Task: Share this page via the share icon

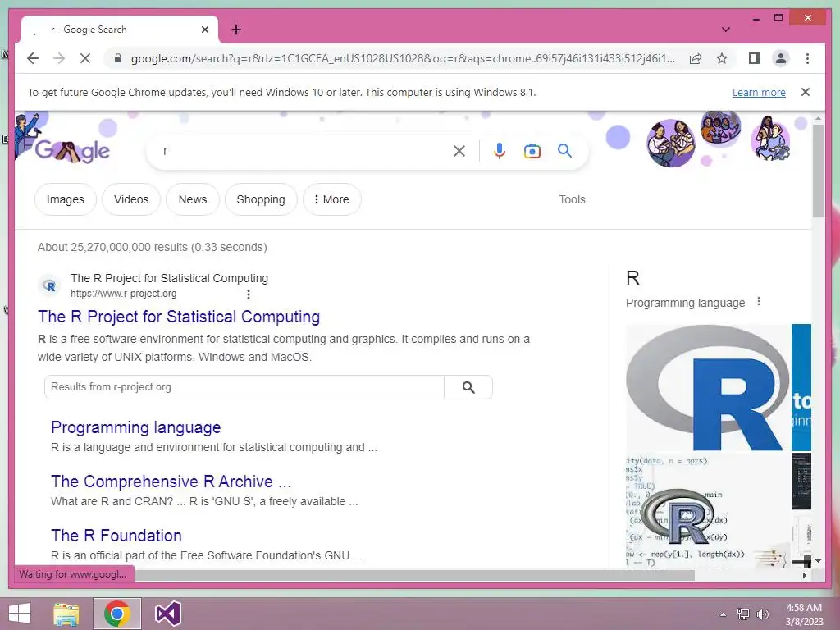Action: pyautogui.click(x=696, y=58)
